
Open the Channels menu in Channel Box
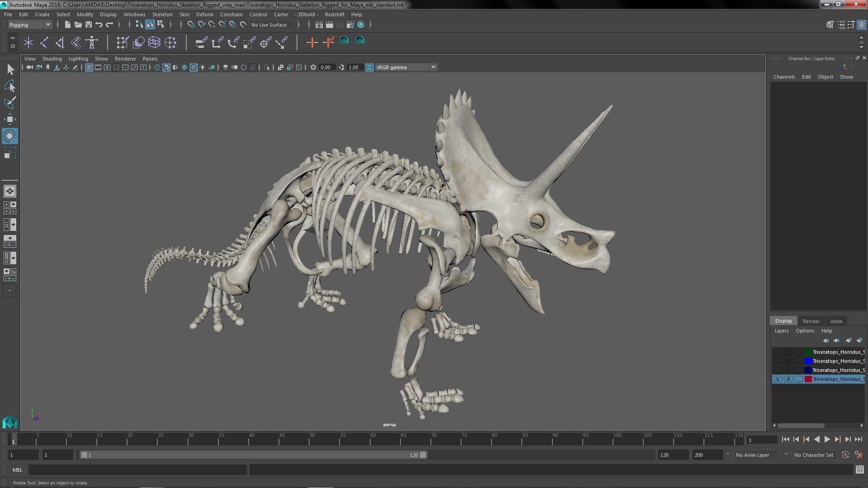784,77
